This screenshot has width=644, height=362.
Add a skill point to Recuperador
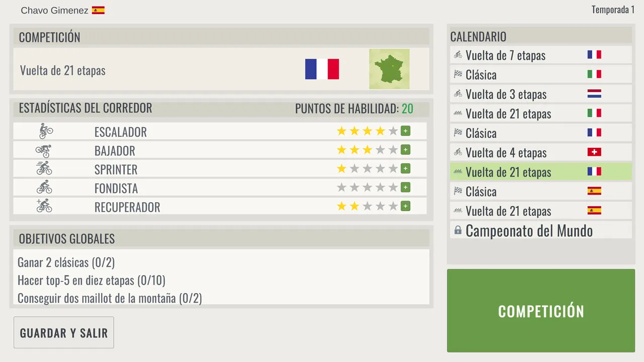click(x=406, y=206)
